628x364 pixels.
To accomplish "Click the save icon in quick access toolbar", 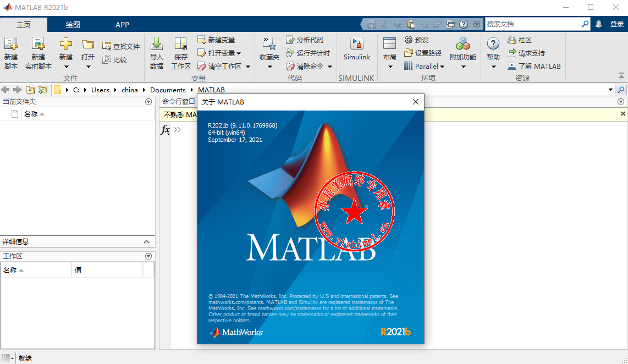I will (371, 24).
